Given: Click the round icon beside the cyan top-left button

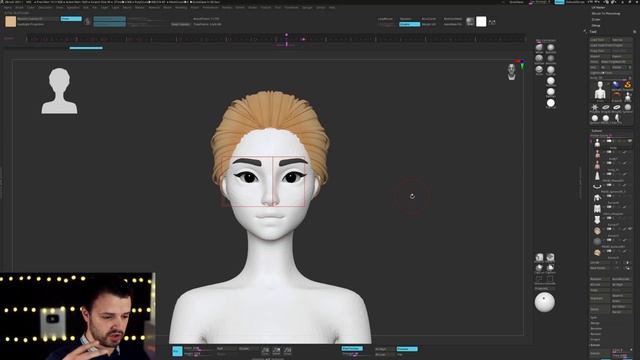Looking at the screenshot, I should (87, 22).
